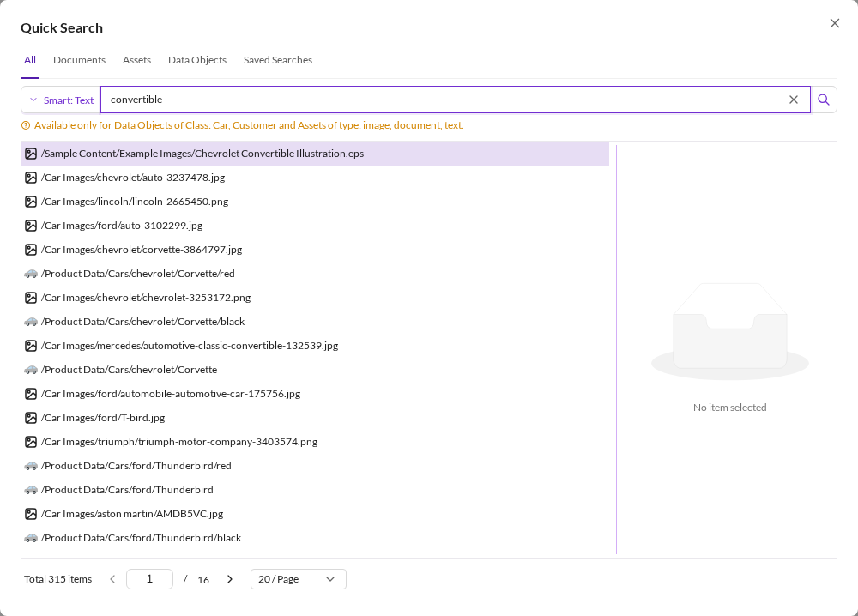Open the Smart: Text search mode dropdown
Viewport: 858px width, 616px height.
tap(61, 100)
